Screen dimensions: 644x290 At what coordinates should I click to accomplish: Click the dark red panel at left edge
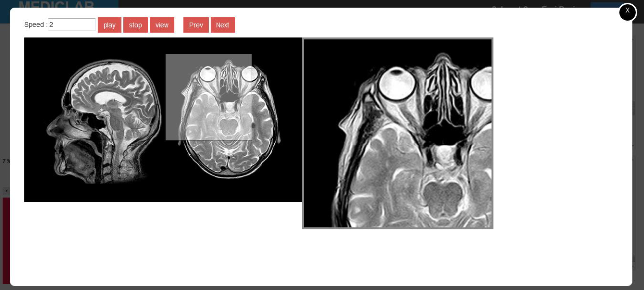tap(6, 240)
